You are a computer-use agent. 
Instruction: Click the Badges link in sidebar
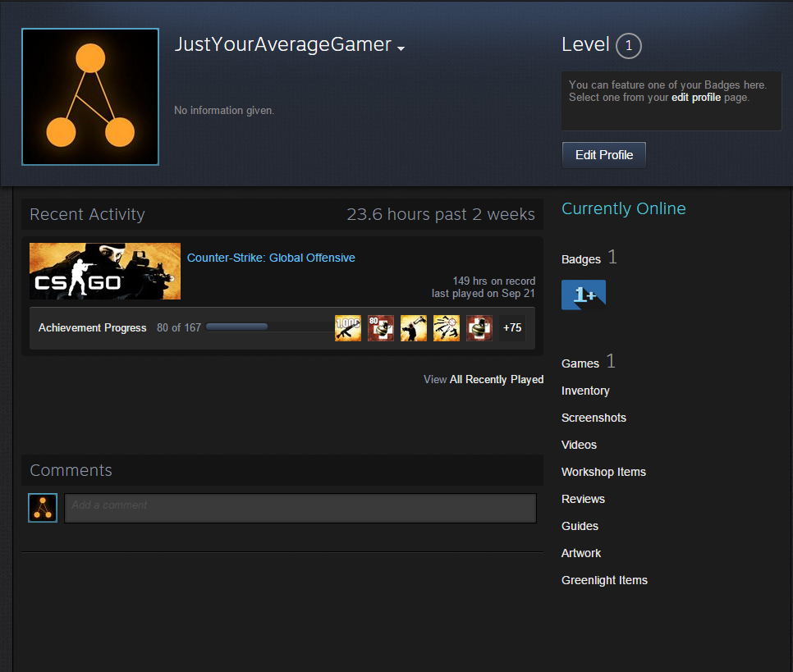click(x=581, y=259)
